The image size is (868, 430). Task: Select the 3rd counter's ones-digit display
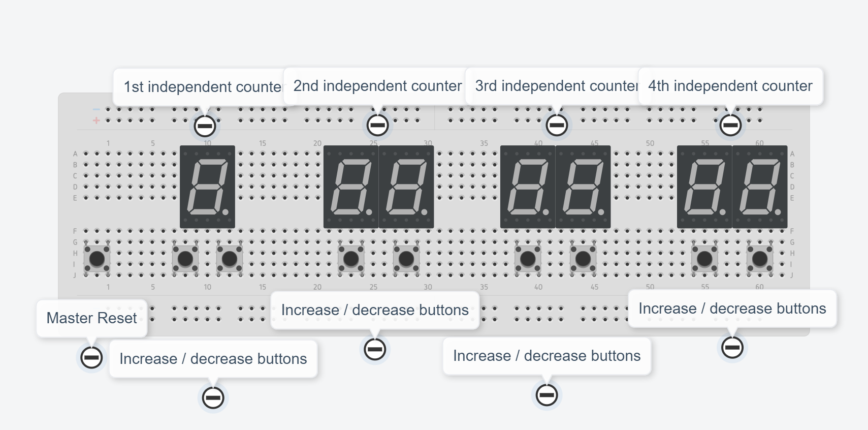point(583,187)
